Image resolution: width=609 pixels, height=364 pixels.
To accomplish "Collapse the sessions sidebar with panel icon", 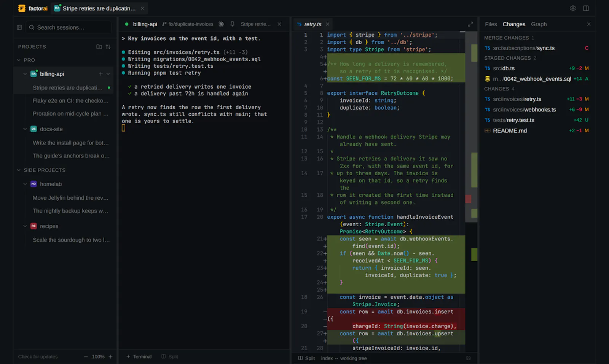I will (x=19, y=27).
